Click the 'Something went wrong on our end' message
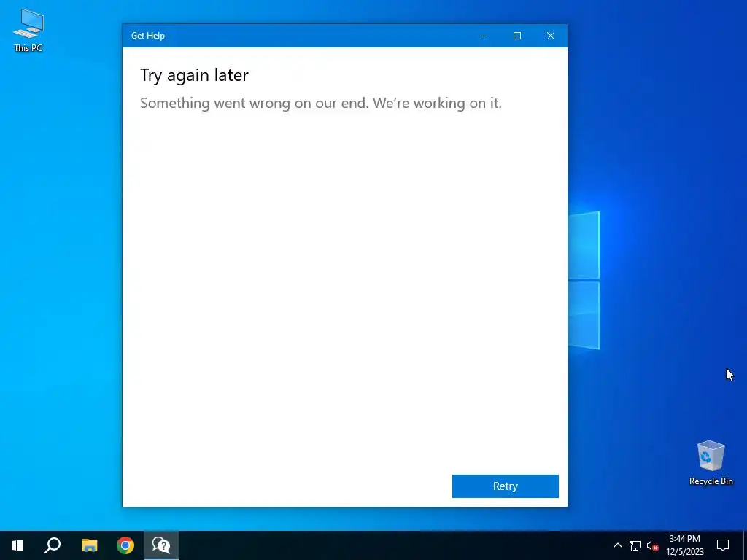The image size is (747, 560). [321, 103]
